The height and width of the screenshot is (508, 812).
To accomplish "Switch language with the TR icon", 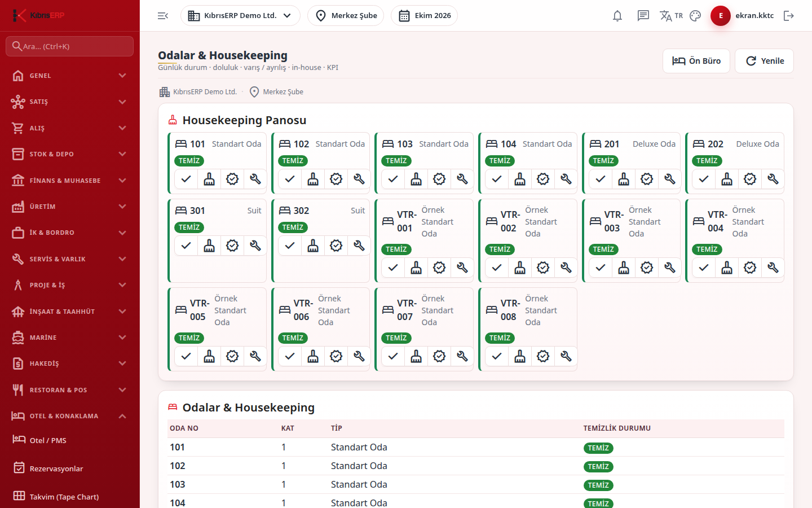I will pyautogui.click(x=671, y=16).
